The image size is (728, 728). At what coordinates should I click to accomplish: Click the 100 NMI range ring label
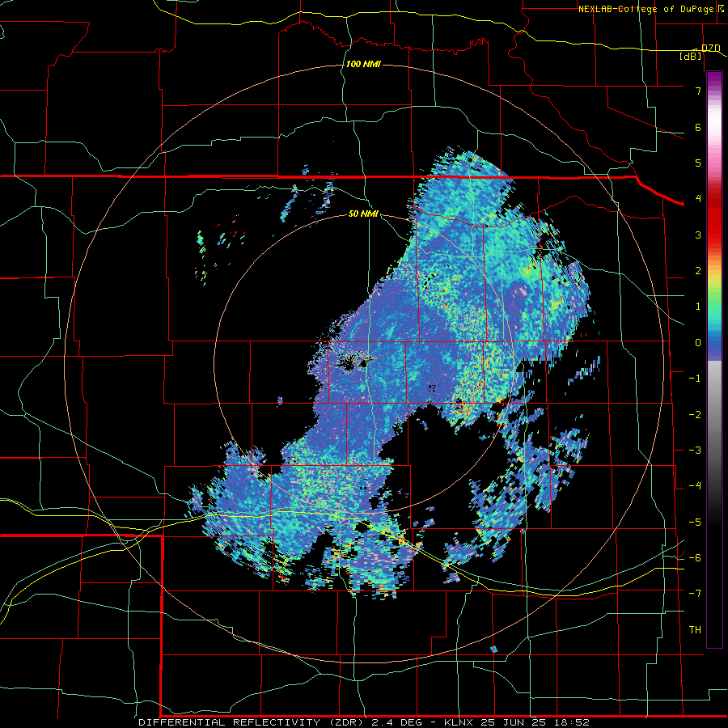point(363,64)
